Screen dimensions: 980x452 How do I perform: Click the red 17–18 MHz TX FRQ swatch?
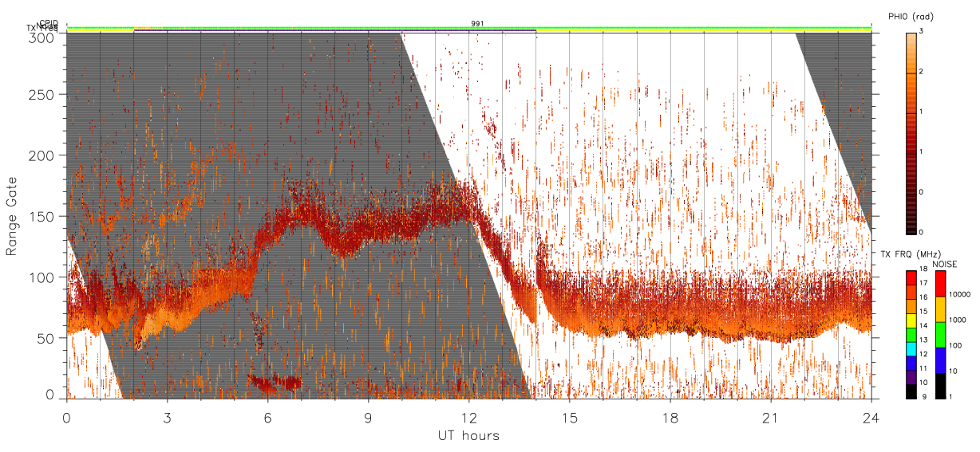[x=911, y=278]
